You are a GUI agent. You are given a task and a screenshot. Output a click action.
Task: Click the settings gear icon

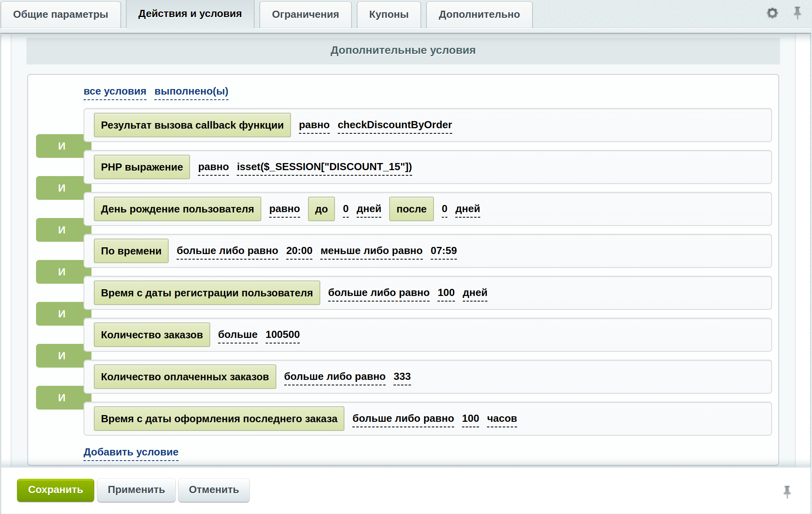772,13
